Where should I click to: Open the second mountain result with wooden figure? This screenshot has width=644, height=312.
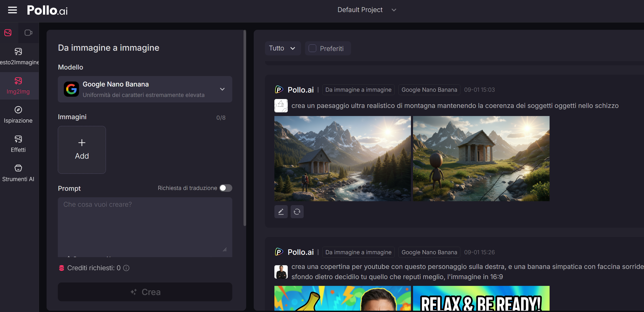click(481, 159)
